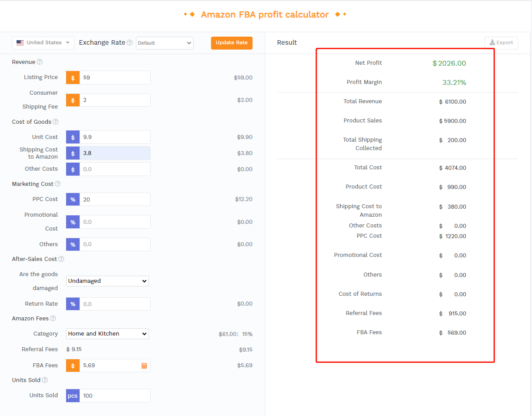Click the percent badge beside Others
The image size is (532, 416).
[72, 244]
